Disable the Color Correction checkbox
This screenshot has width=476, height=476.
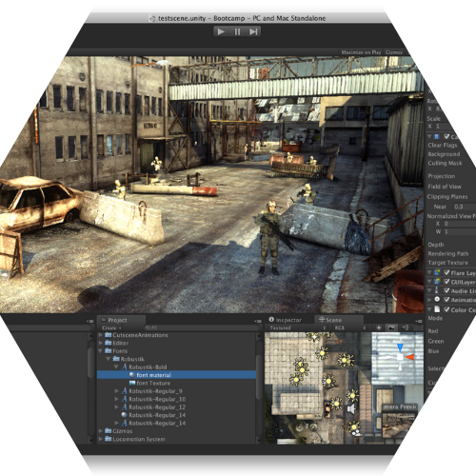click(x=446, y=309)
